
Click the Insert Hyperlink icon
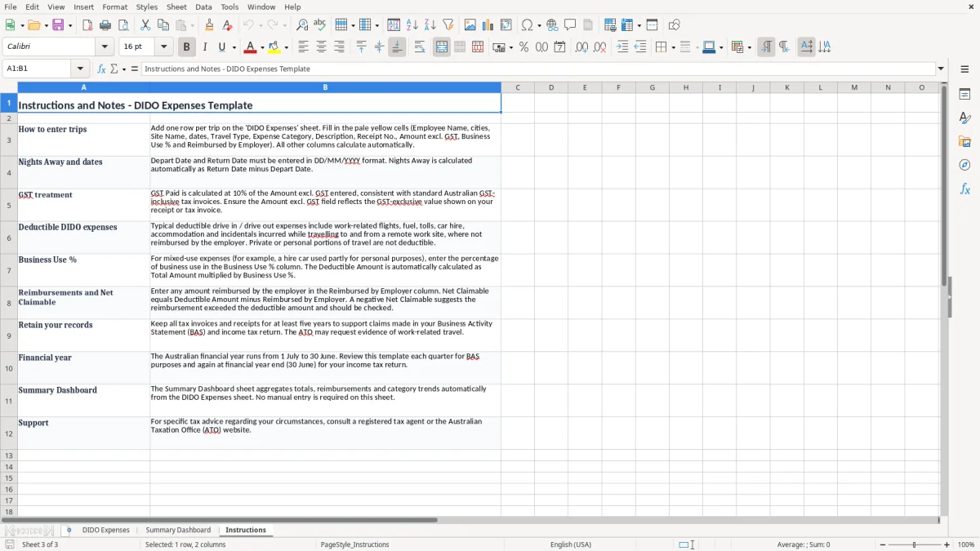pyautogui.click(x=552, y=25)
